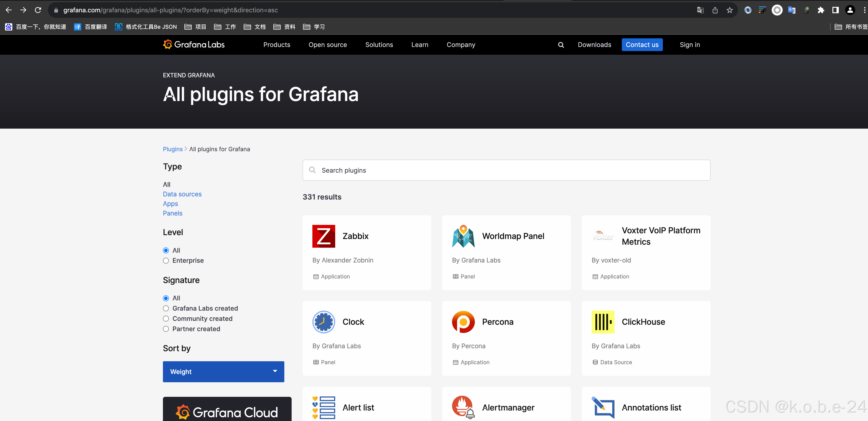Go to Downloads in the navbar
This screenshot has height=421, width=868.
[594, 45]
